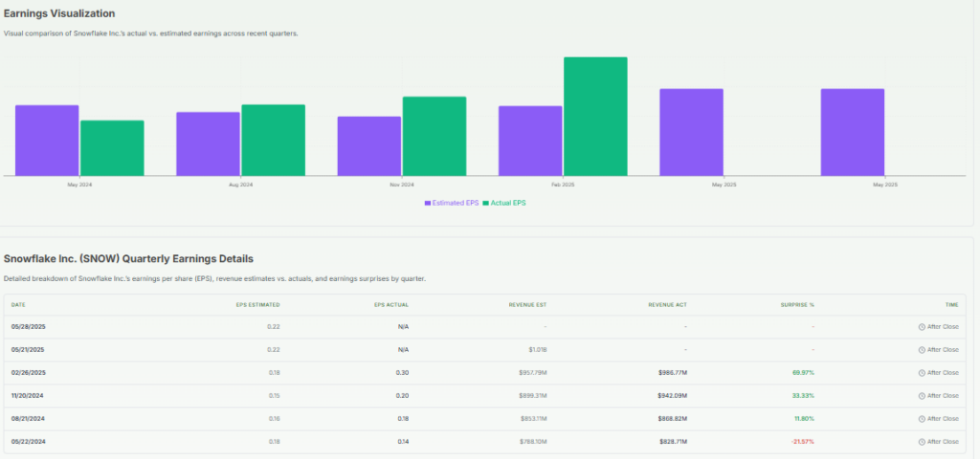Click the purple Estimated EPS legend swatch
The height and width of the screenshot is (459, 980).
click(x=427, y=203)
